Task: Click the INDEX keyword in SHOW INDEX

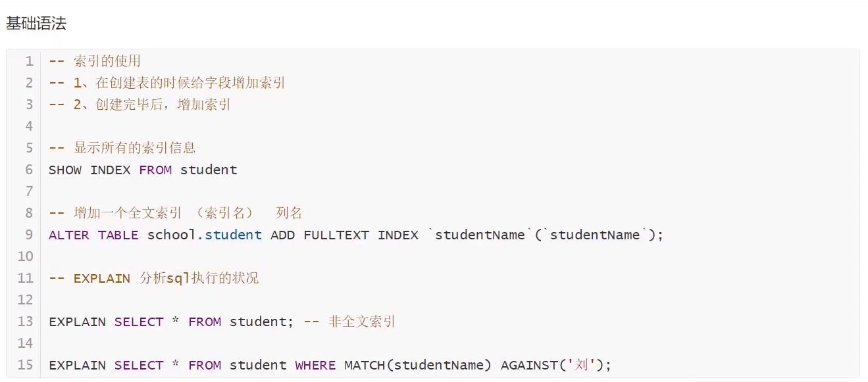Action: pyautogui.click(x=111, y=170)
